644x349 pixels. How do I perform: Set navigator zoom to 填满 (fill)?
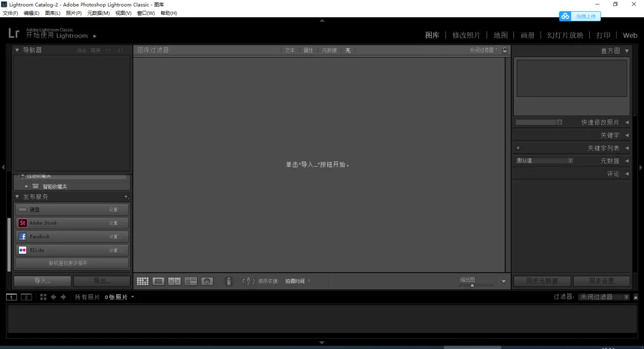tap(95, 50)
